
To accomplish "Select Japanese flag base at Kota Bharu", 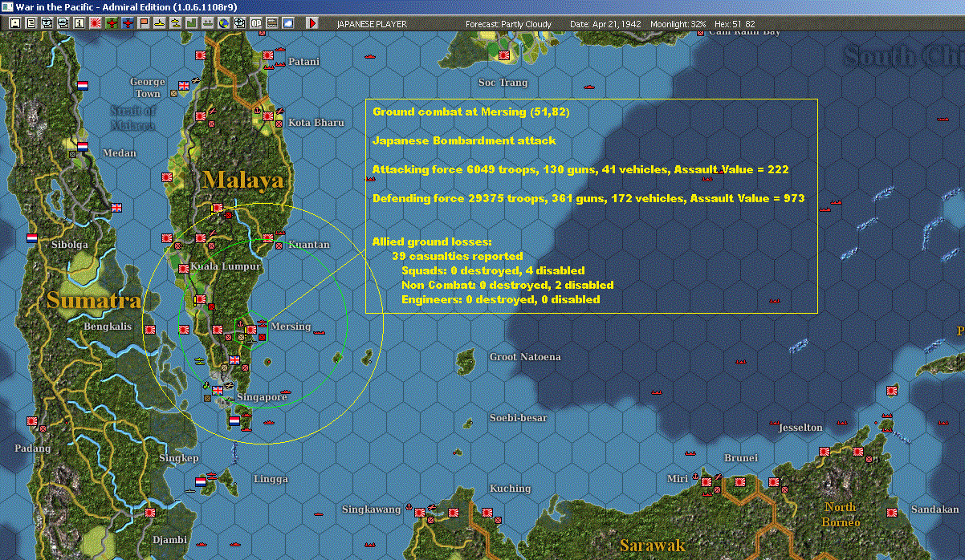I will point(269,116).
